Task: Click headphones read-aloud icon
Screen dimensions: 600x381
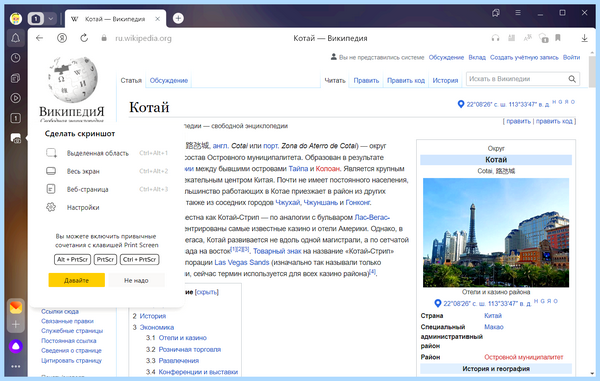Action: click(x=496, y=38)
